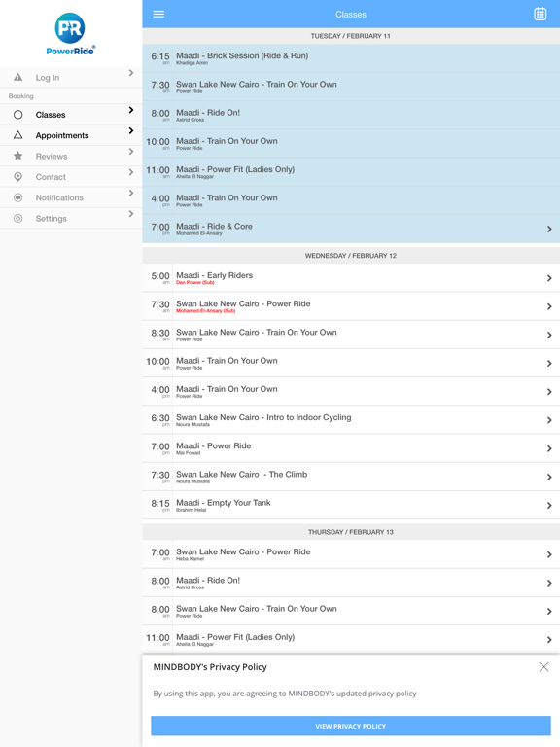Click the Log In warning triangle icon

tap(18, 77)
